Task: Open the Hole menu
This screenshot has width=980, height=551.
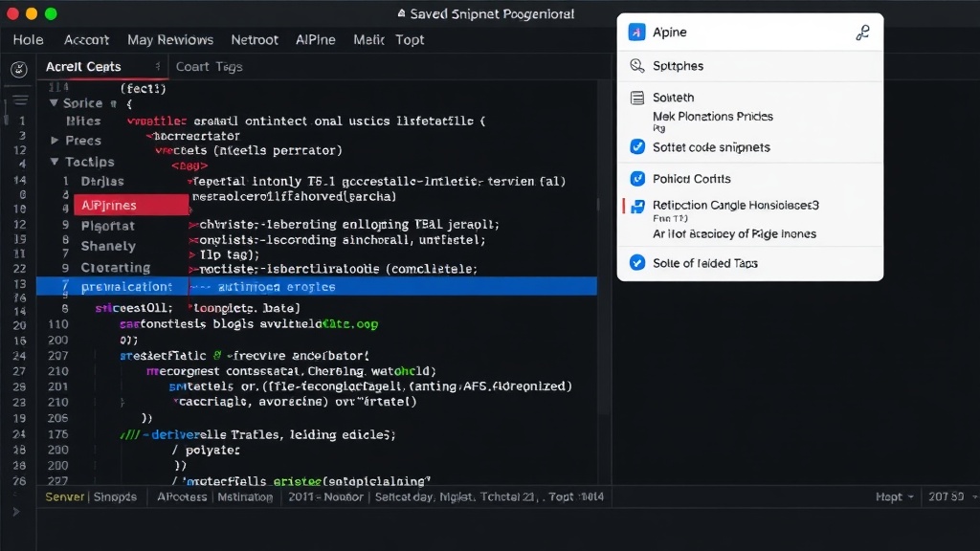Action: click(28, 39)
